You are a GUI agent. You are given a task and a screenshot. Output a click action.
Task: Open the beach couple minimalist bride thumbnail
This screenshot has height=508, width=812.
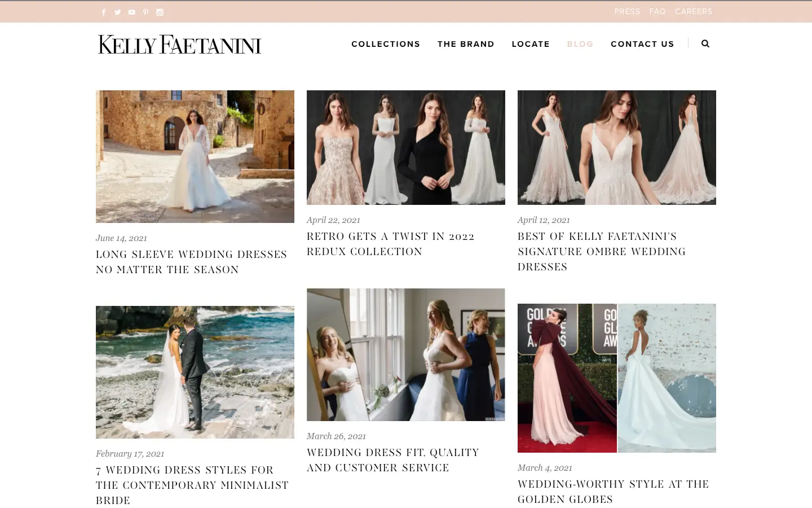(195, 372)
